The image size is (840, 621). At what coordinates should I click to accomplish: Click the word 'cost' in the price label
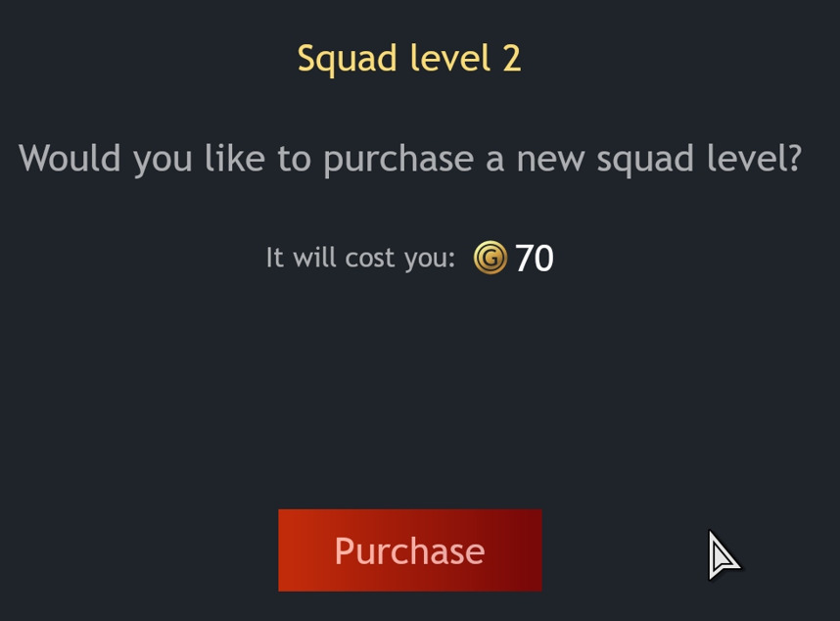pyautogui.click(x=370, y=259)
